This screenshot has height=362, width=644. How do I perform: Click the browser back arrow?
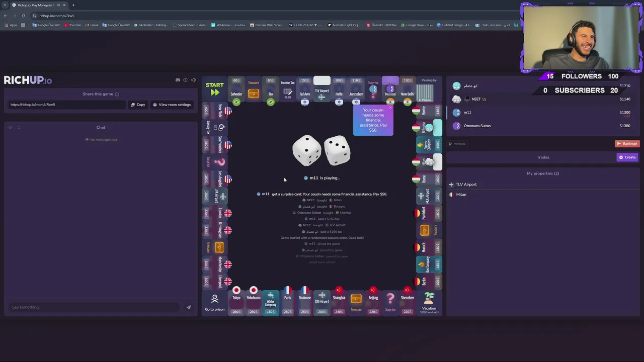(x=6, y=16)
